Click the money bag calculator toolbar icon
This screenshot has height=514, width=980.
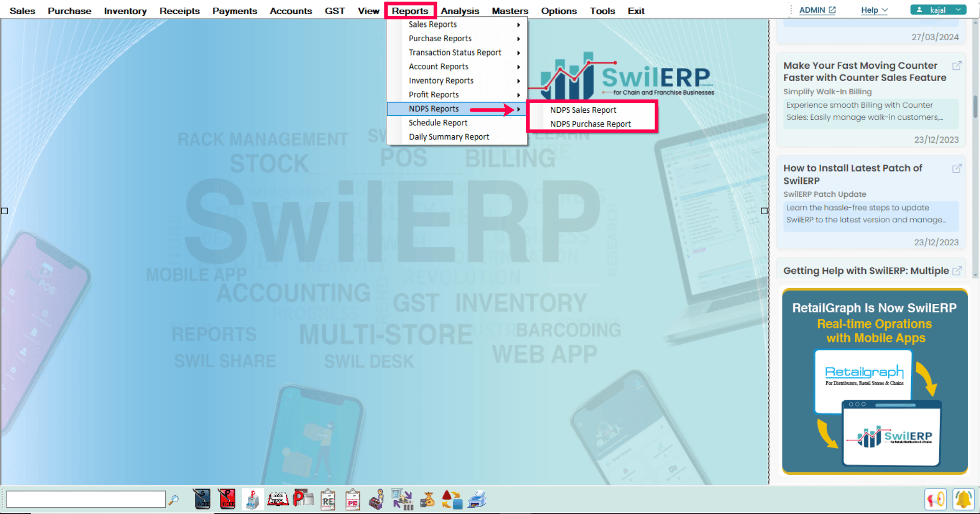tap(428, 500)
